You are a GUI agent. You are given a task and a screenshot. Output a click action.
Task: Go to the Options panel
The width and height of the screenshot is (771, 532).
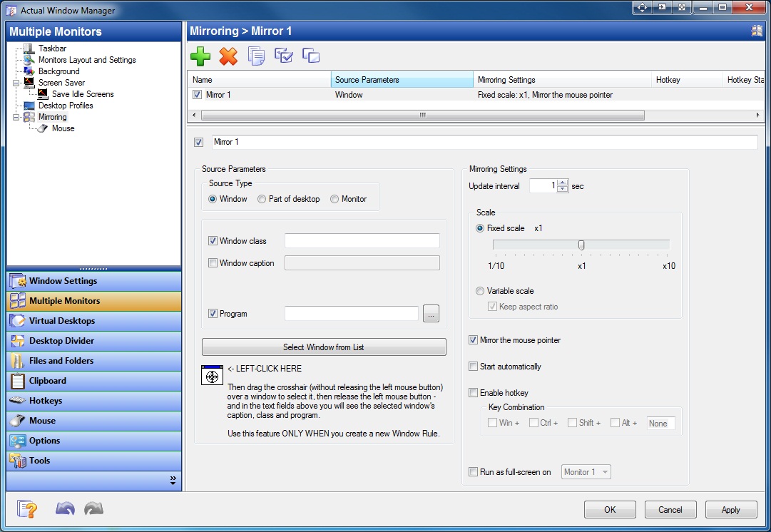(94, 441)
